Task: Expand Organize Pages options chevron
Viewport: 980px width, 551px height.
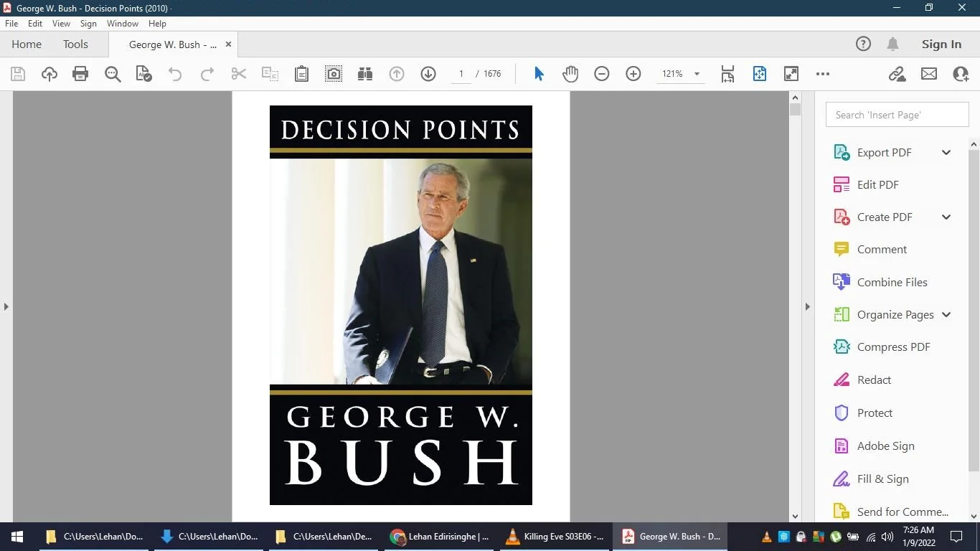Action: [x=946, y=314]
